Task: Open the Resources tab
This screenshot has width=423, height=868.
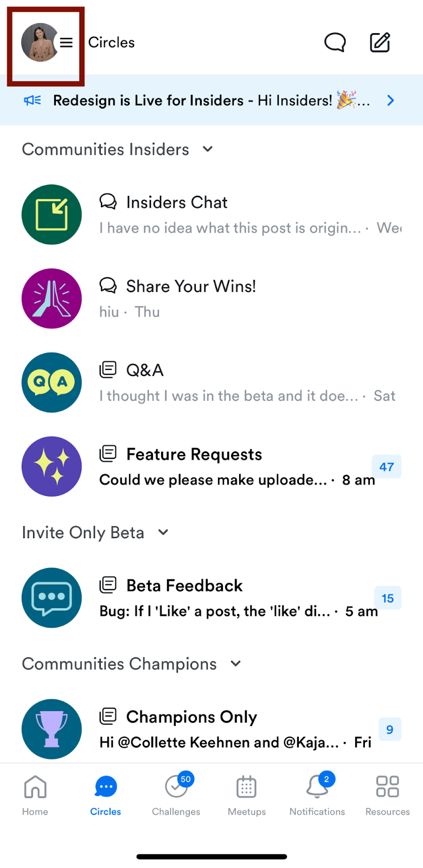Action: (x=388, y=795)
